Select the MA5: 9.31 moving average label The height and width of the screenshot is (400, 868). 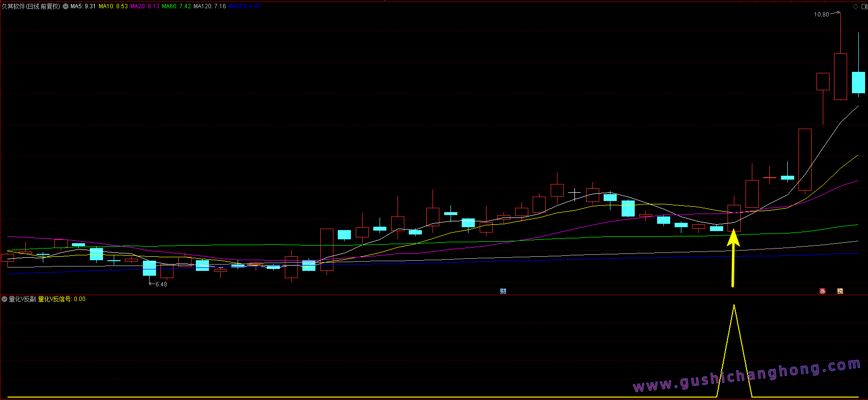pos(83,6)
